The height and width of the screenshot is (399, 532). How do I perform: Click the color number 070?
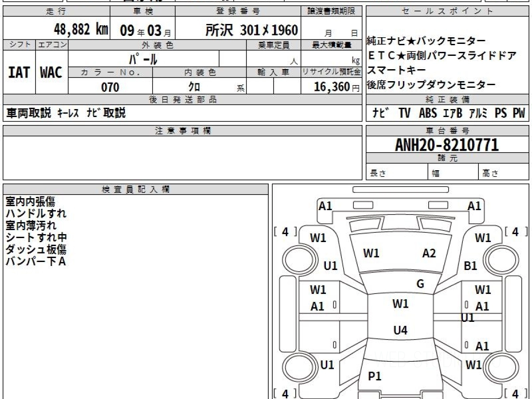tap(110, 87)
